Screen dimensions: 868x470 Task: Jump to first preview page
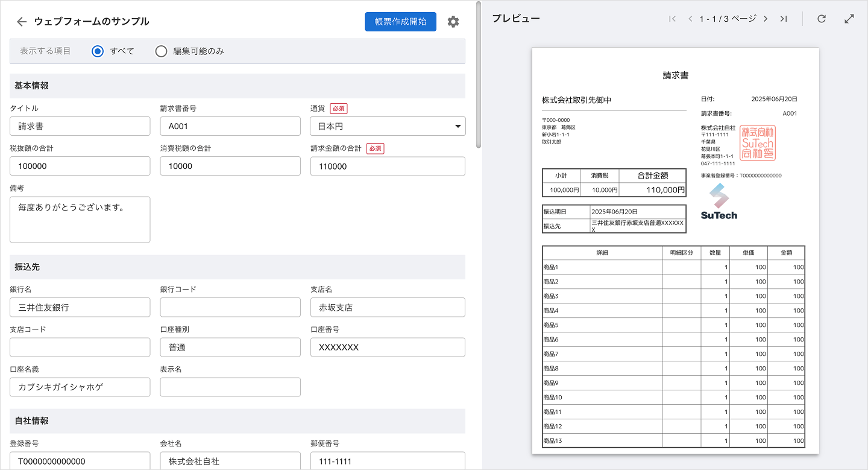click(672, 19)
